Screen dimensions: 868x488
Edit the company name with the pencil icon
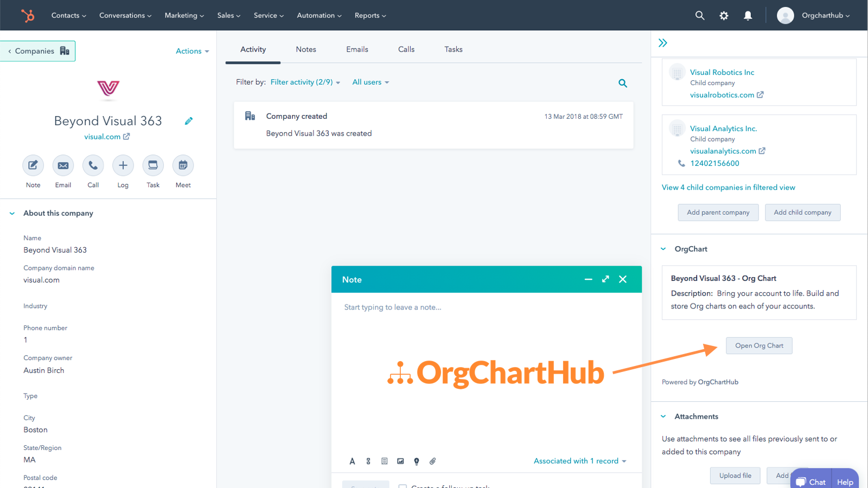[188, 120]
